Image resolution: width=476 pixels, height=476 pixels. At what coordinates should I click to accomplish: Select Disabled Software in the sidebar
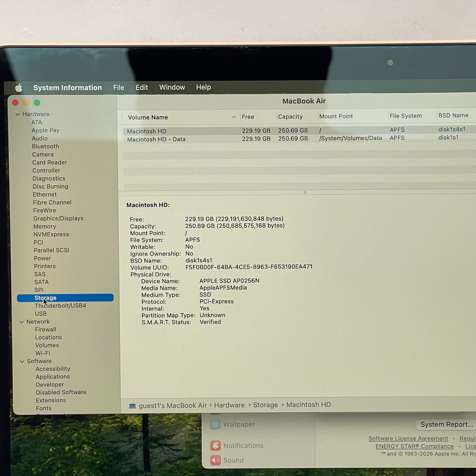pyautogui.click(x=61, y=392)
